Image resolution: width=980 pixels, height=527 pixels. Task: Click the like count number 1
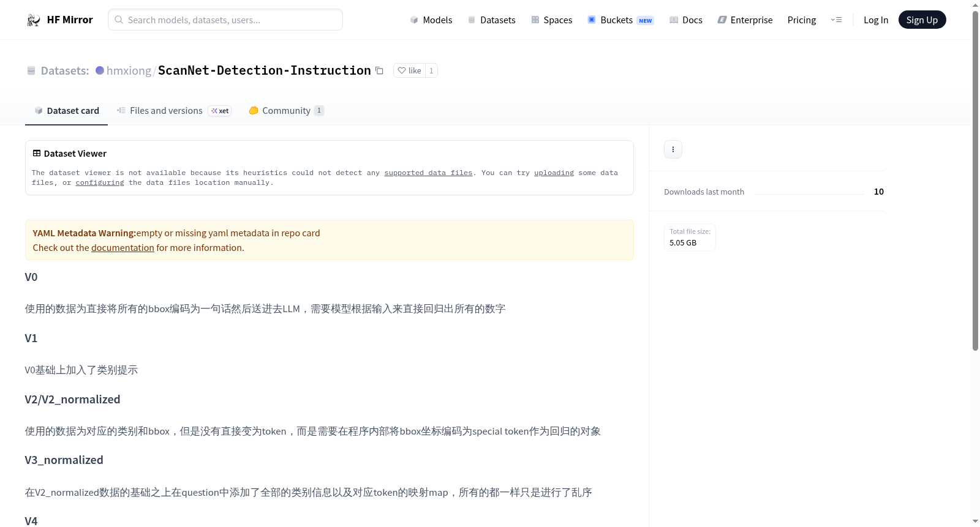(431, 70)
